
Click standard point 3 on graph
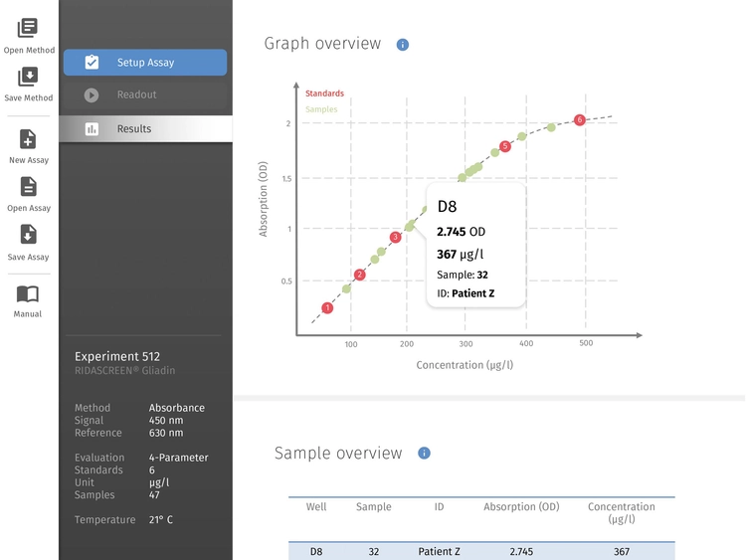pos(395,237)
